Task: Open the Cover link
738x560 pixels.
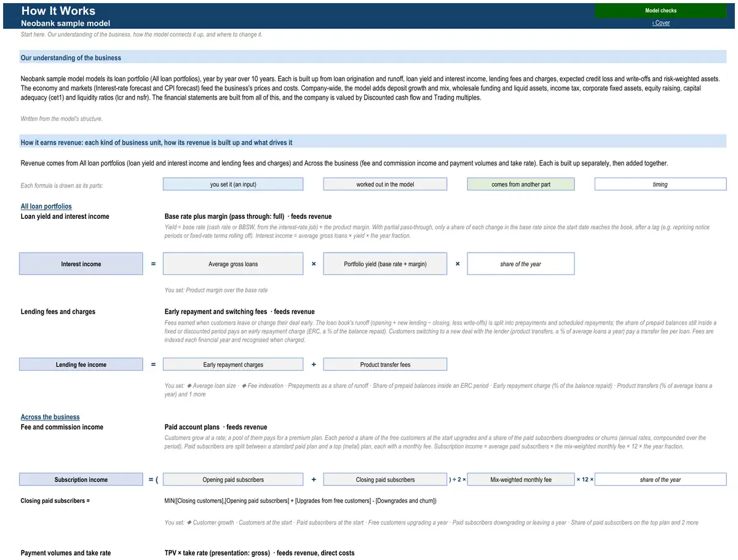Action: point(661,23)
